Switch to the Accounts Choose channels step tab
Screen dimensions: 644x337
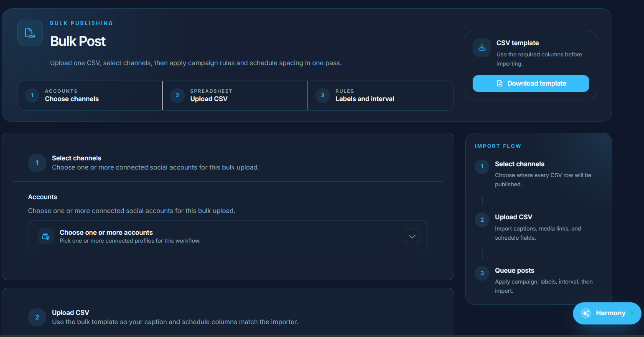(90, 96)
